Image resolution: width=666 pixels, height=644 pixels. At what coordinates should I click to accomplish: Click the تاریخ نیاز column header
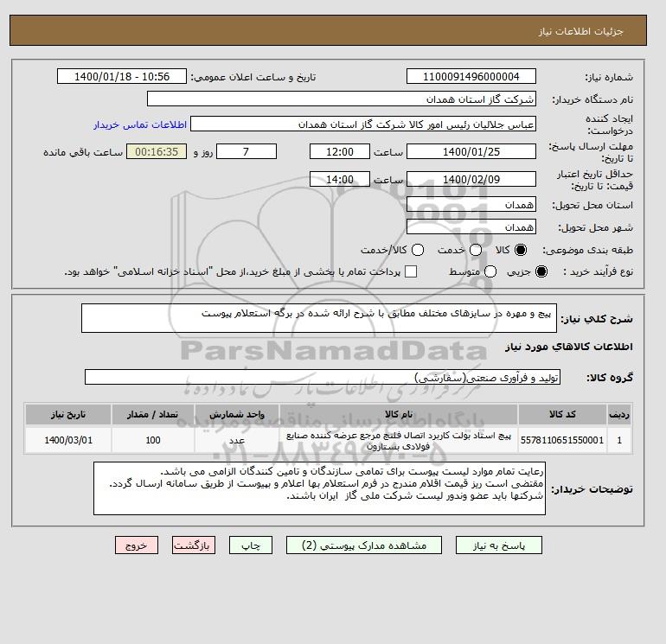(68, 414)
